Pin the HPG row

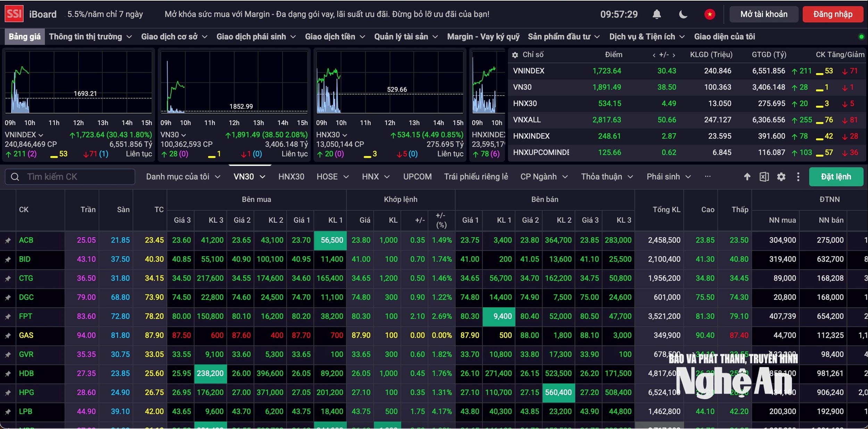click(x=8, y=393)
